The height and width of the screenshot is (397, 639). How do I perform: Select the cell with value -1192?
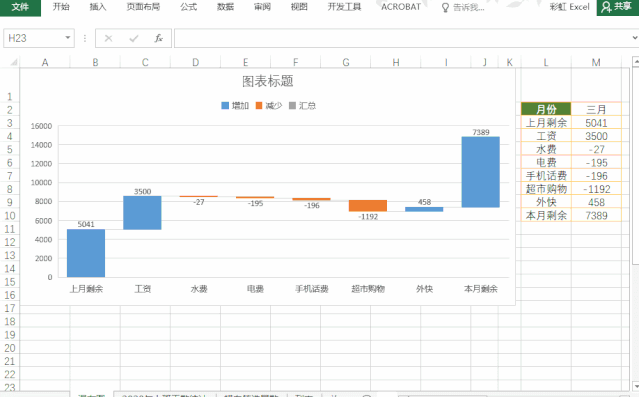pos(596,189)
